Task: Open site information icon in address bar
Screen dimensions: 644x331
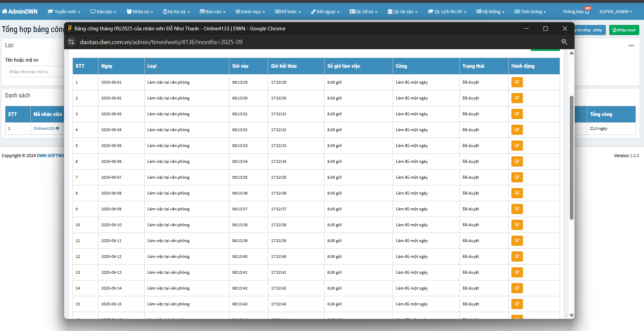Action: tap(71, 42)
